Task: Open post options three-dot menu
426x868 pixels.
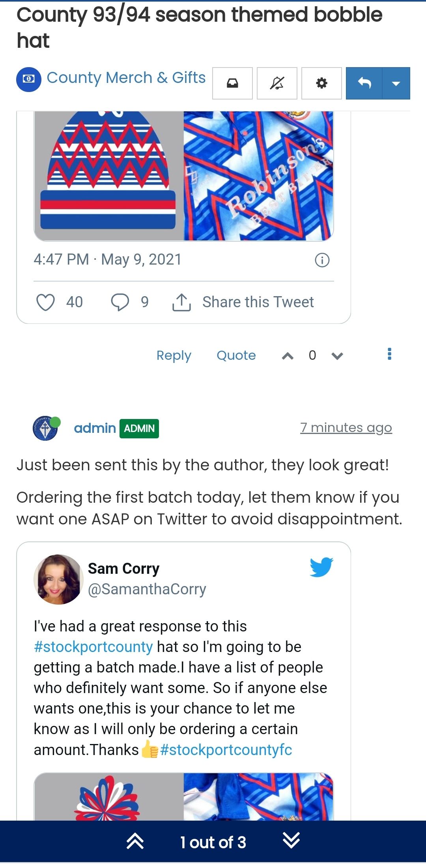Action: coord(389,354)
